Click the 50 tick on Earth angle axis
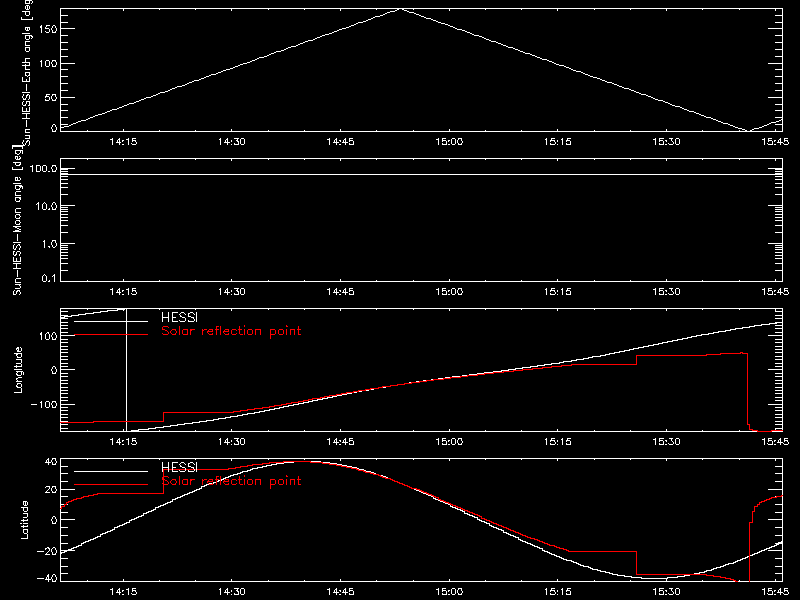 [51, 97]
